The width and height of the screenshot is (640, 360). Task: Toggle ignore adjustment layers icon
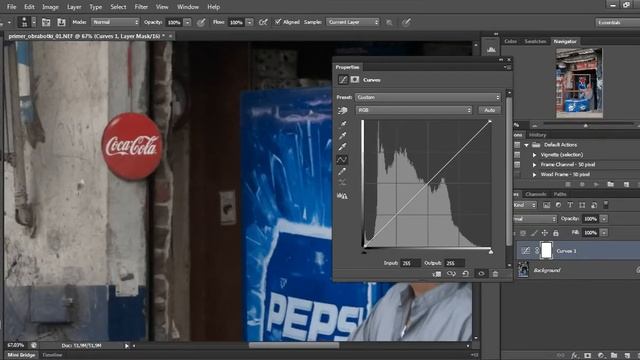click(389, 22)
